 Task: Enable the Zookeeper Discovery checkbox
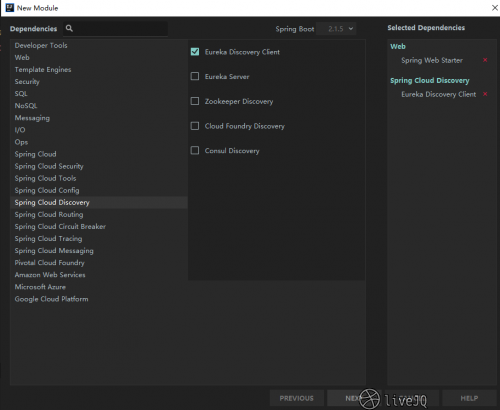pyautogui.click(x=195, y=101)
